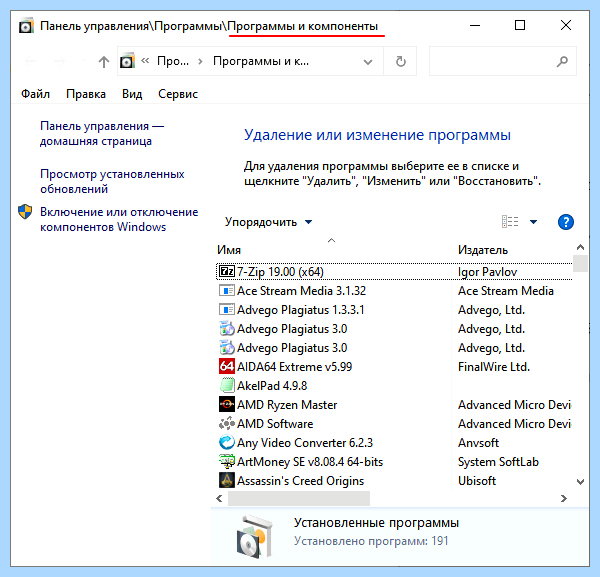Click the title bar window icon
This screenshot has width=600, height=577.
26,26
